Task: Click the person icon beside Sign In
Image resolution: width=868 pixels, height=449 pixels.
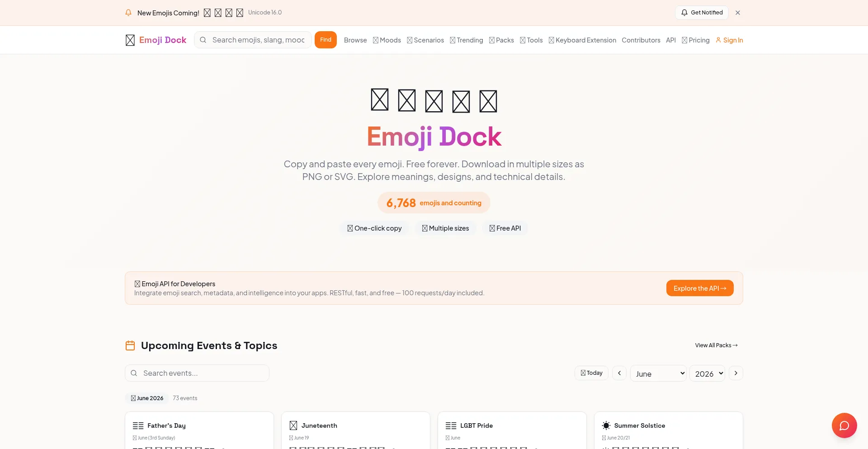Action: click(718, 40)
